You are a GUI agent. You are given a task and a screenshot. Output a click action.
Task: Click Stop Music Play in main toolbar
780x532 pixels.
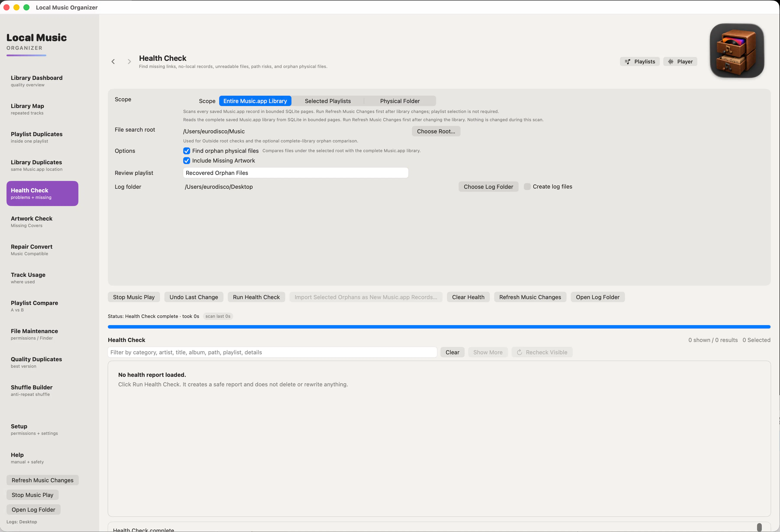coord(134,297)
